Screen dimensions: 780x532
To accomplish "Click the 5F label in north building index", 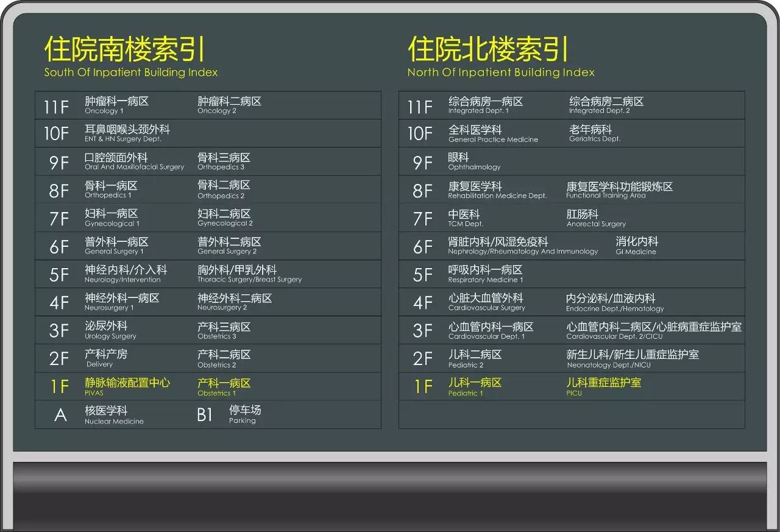I will tap(423, 275).
